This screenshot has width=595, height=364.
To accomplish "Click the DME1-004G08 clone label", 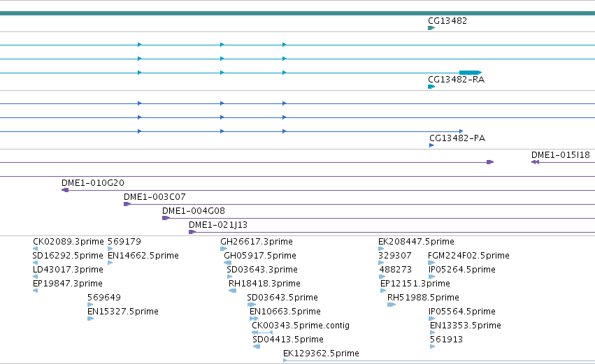I will coord(194,211).
